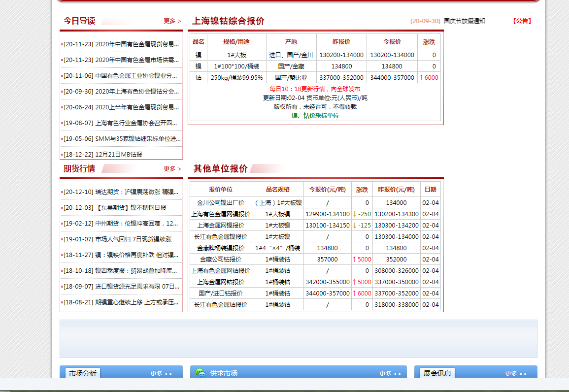Image resolution: width=569 pixels, height=392 pixels.
Task: Click 342000-355000 today price cell
Action: (327, 282)
